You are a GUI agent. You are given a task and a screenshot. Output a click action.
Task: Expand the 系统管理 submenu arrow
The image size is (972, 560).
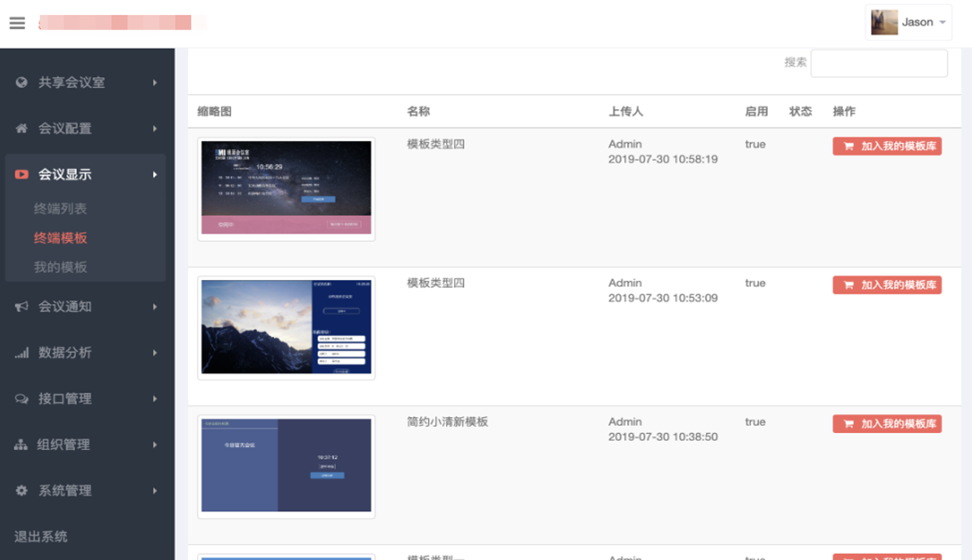pos(155,491)
